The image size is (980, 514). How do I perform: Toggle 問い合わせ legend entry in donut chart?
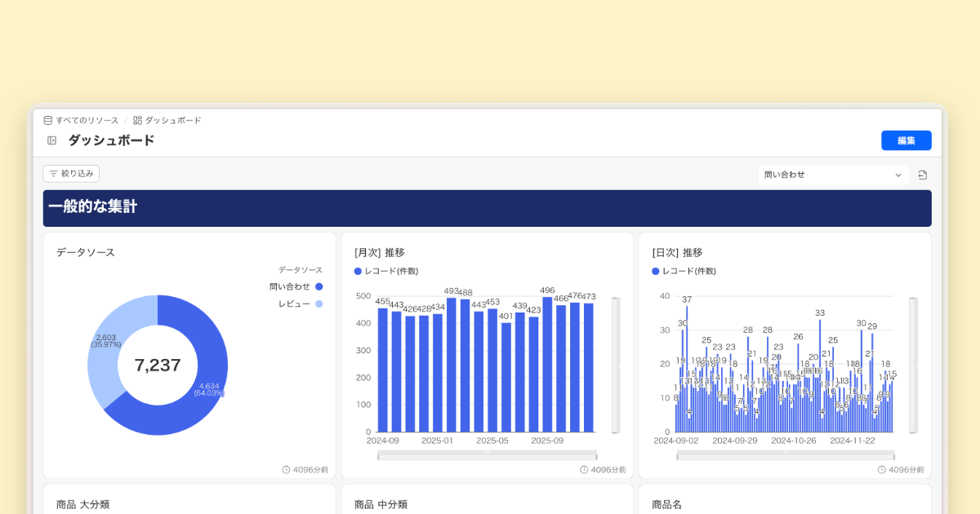click(x=296, y=286)
